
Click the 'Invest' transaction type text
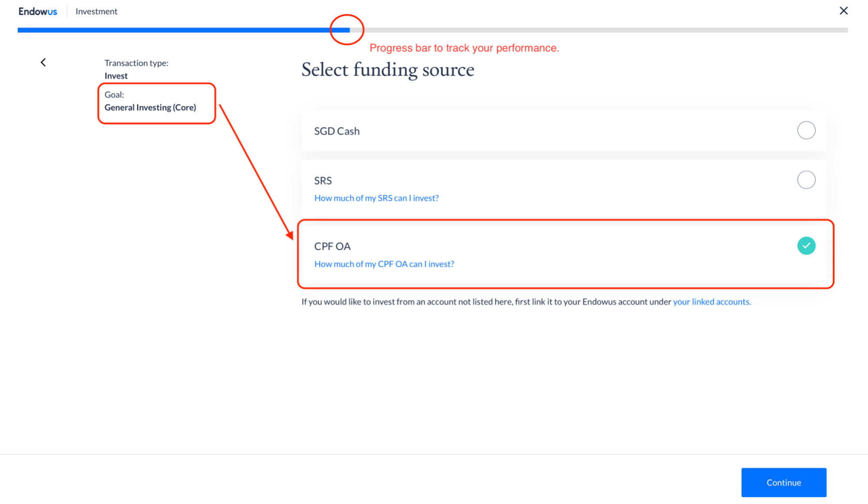116,76
